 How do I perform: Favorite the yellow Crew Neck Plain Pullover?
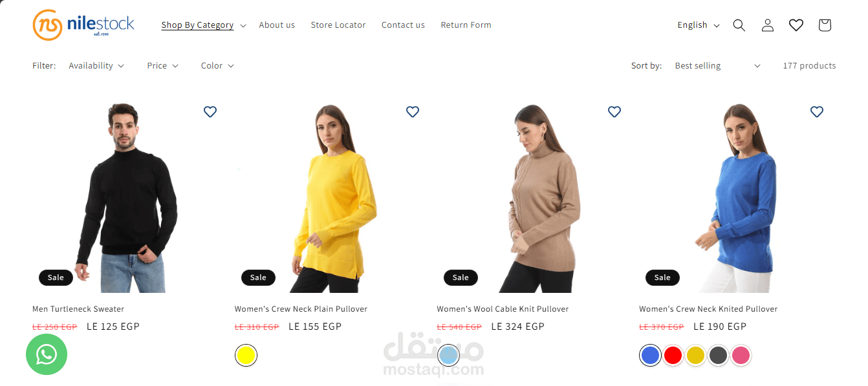(413, 112)
